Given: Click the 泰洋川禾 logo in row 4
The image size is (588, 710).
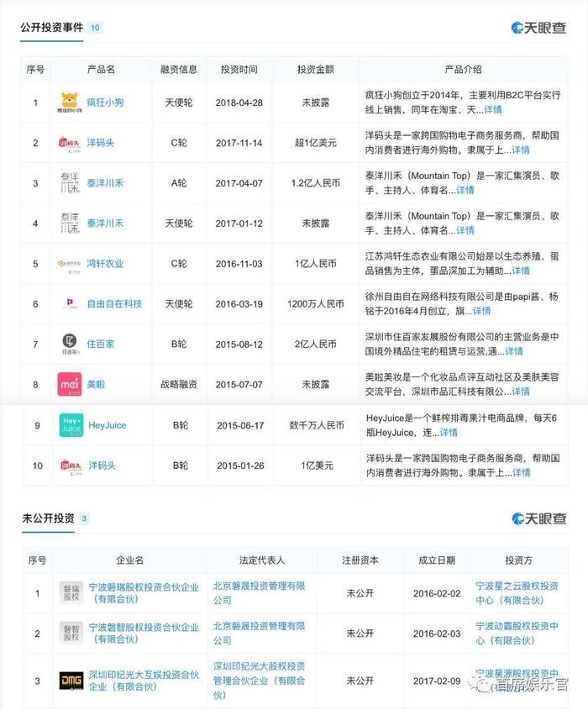Looking at the screenshot, I should click(69, 224).
